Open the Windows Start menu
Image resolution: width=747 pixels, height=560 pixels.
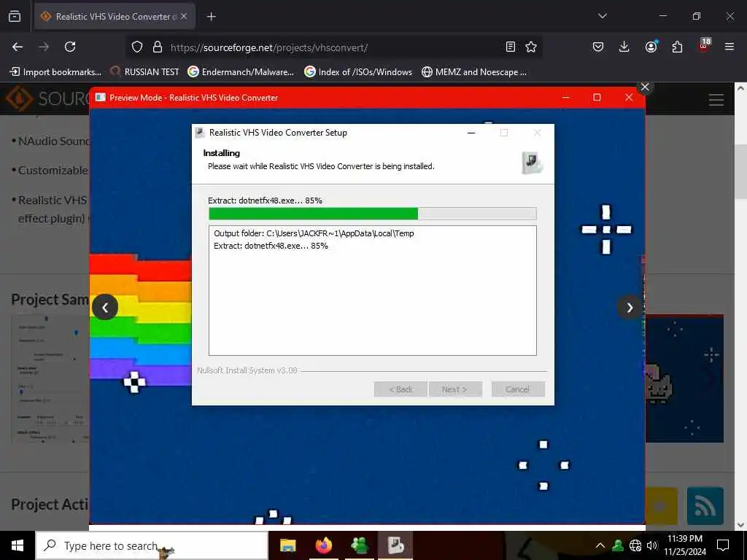tap(18, 545)
